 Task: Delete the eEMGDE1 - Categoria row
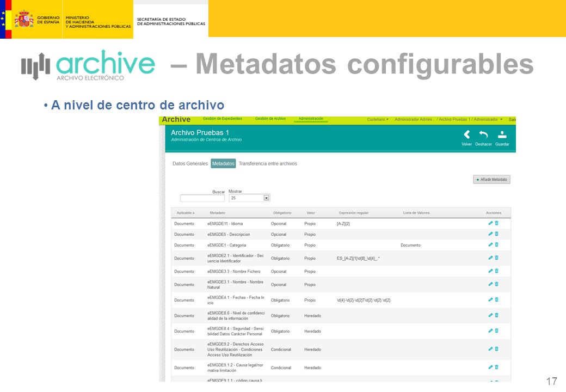click(x=497, y=245)
